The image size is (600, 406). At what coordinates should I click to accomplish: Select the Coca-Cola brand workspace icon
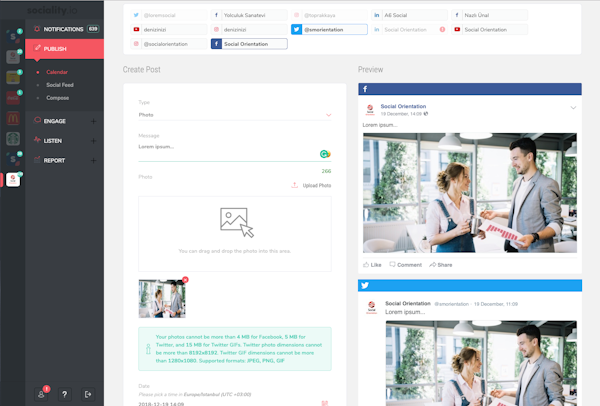(13, 98)
